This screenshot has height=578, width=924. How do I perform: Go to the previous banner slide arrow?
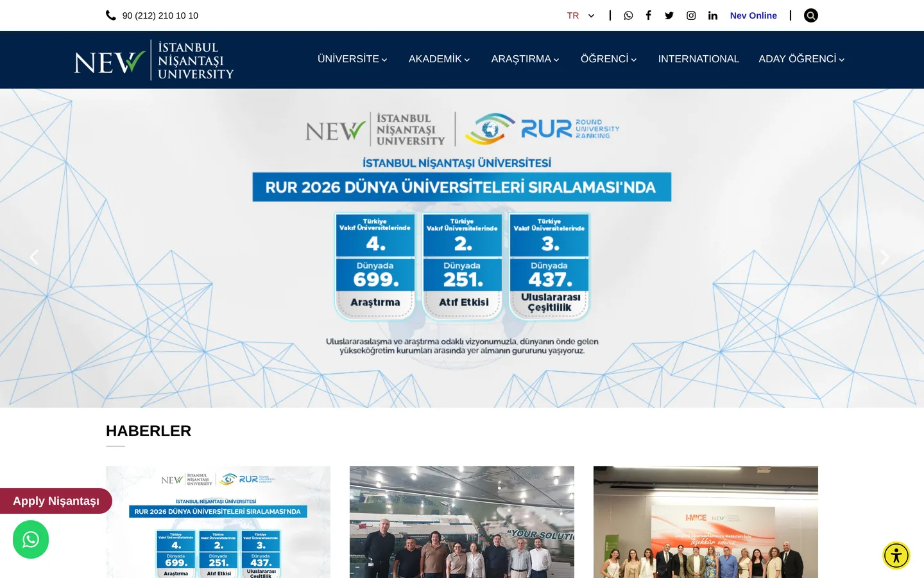(34, 257)
